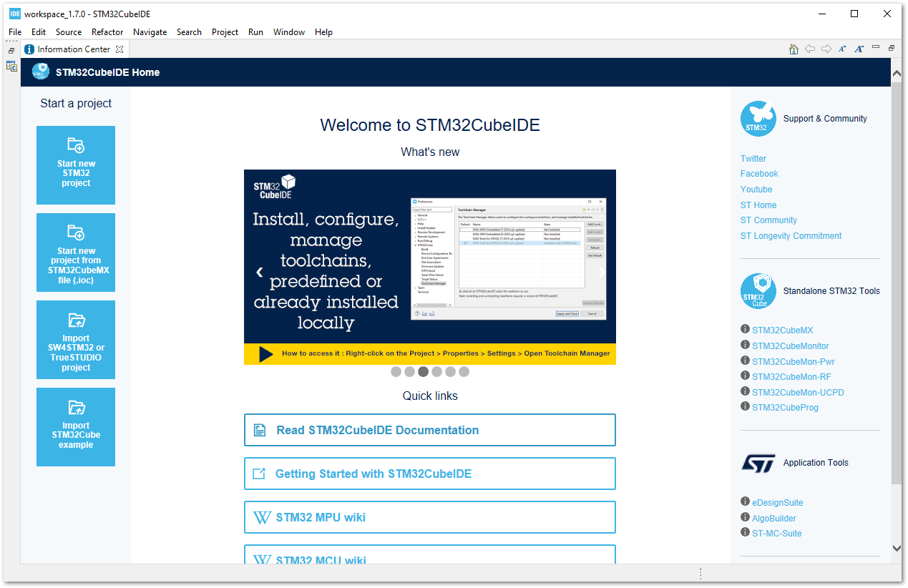This screenshot has height=588, width=908.
Task: Open Getting Started with STM32CubeIDE link
Action: pos(430,474)
